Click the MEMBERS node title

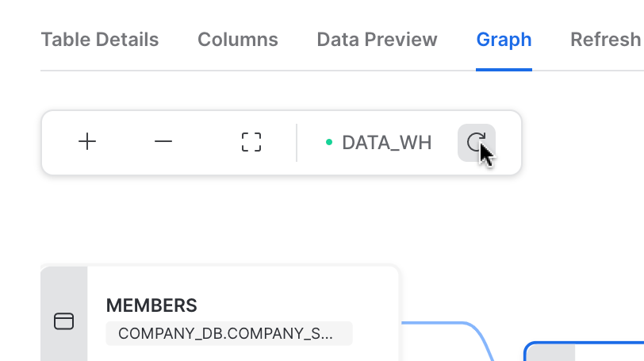point(151,305)
